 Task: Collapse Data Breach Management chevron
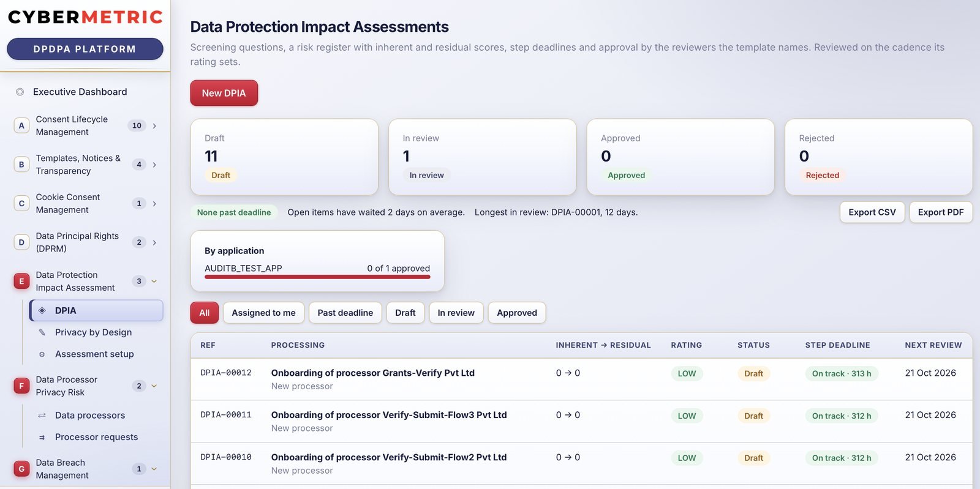154,469
